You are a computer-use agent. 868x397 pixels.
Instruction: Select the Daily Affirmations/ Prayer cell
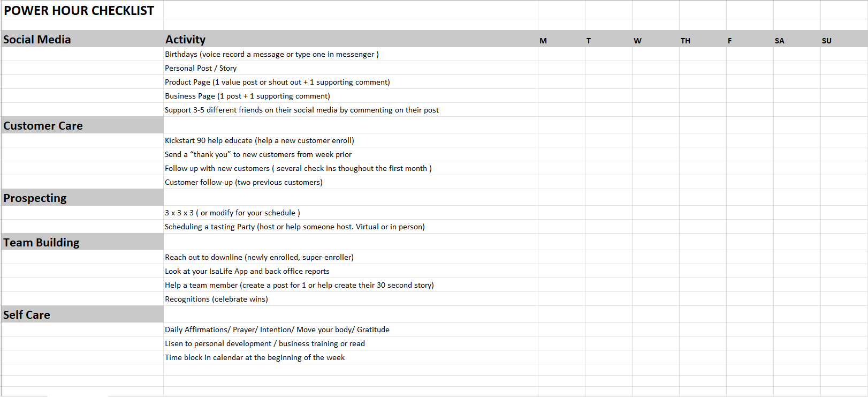351,329
